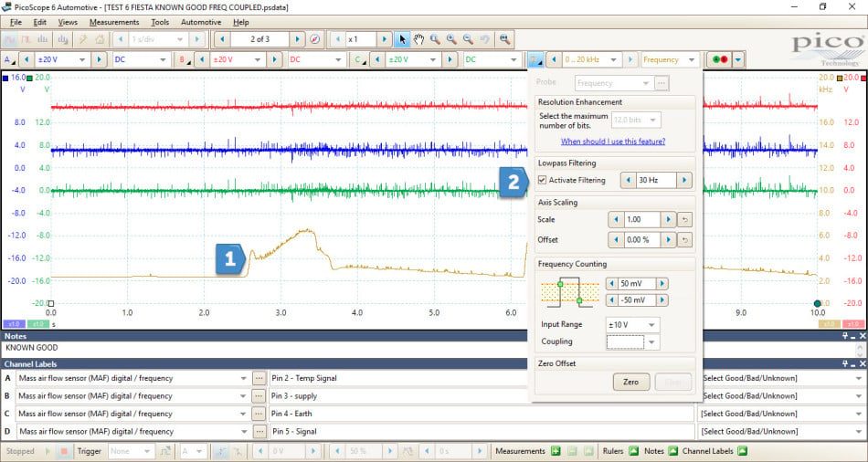Go to the next waveform buffer
Viewport: 868px width, 462px height.
tap(297, 39)
